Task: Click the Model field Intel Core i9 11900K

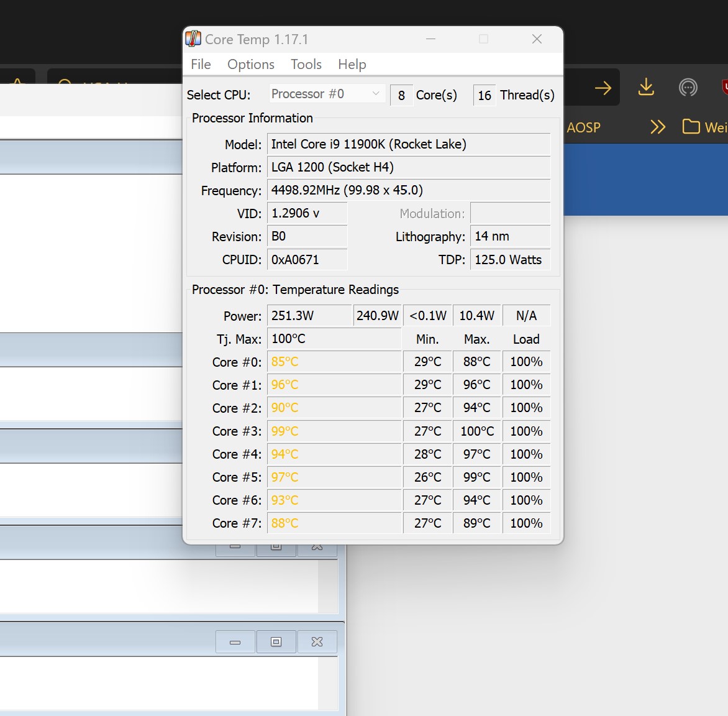Action: point(409,144)
